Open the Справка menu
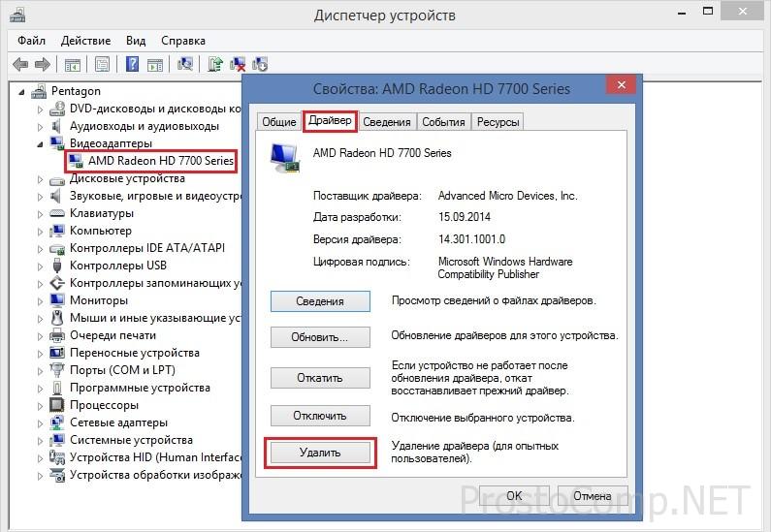Viewport: 771px width, 532px height. click(x=183, y=41)
